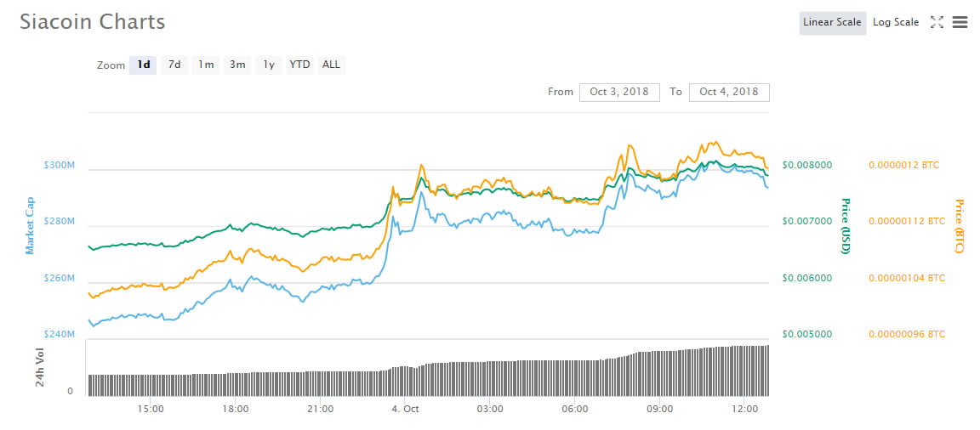Click the 0.00000096 BTC axis label
This screenshot has width=980, height=430.
907,334
